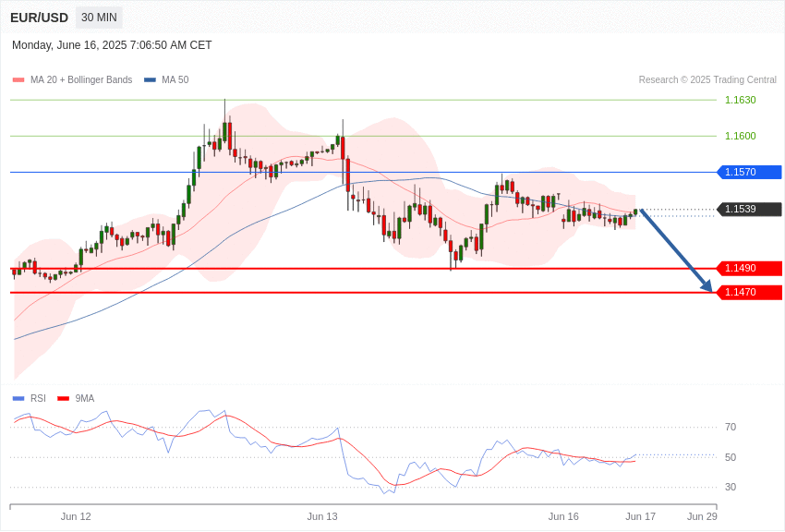Image resolution: width=785 pixels, height=532 pixels.
Task: Click the RSI 30 level label
Action: pos(731,487)
